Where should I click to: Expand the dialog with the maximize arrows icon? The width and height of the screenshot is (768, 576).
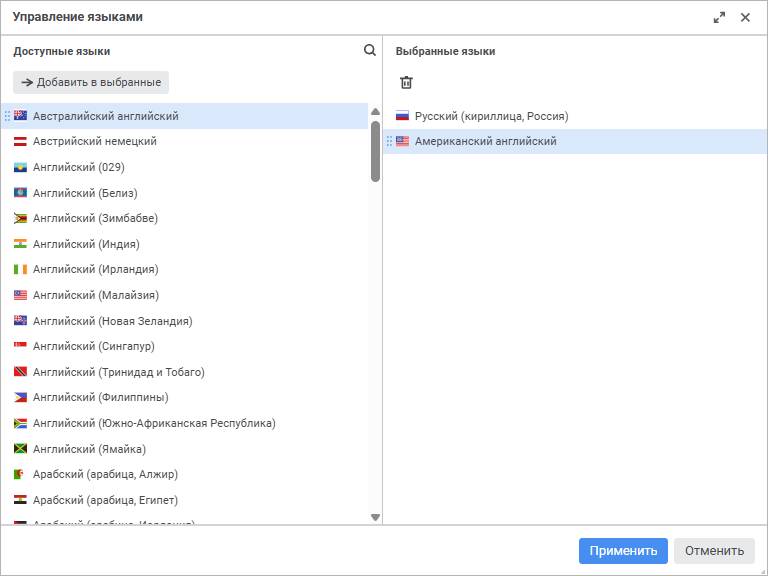(x=719, y=18)
